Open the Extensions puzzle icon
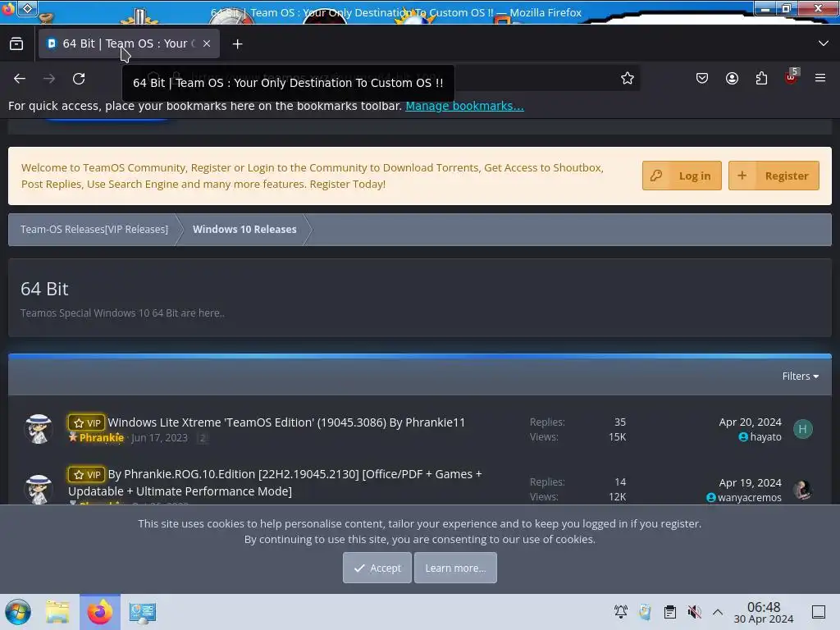This screenshot has width=840, height=630. point(761,78)
